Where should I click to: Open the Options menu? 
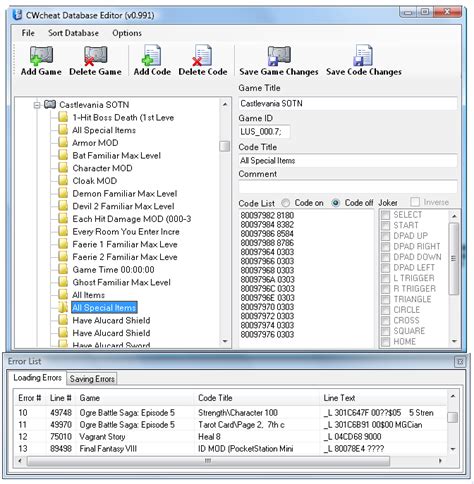point(127,33)
